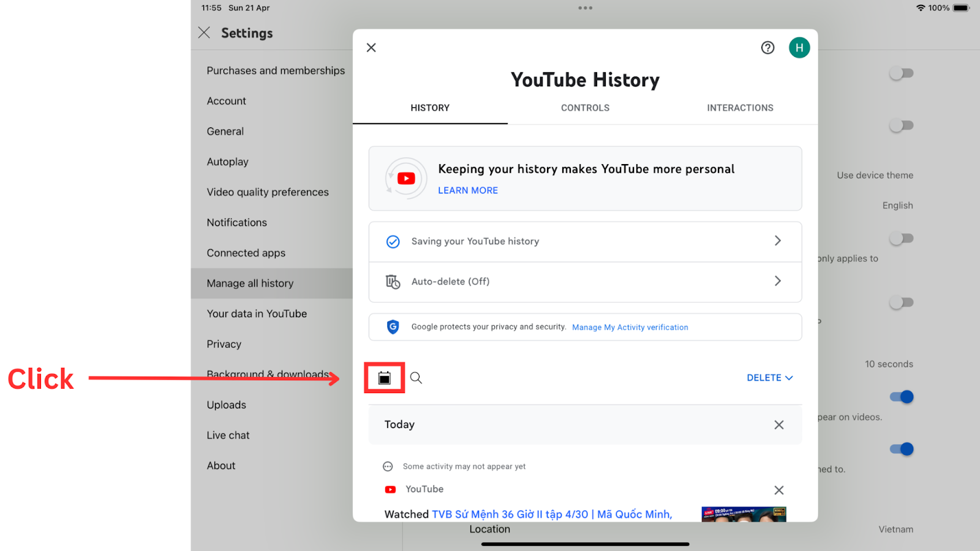Click the H profile avatar icon
Image resolution: width=980 pixels, height=551 pixels.
click(x=799, y=47)
